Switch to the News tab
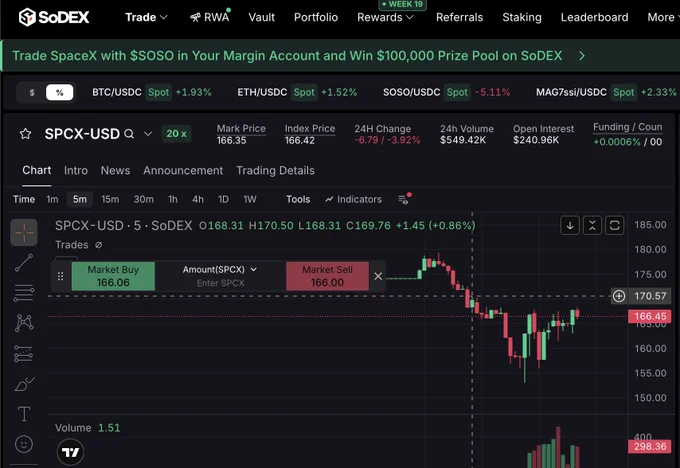Image resolution: width=680 pixels, height=468 pixels. tap(115, 170)
